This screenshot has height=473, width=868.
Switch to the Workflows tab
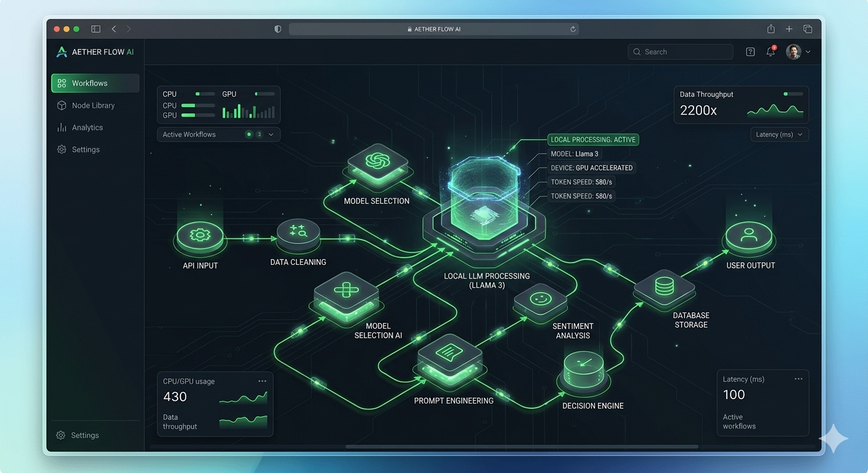coord(89,83)
